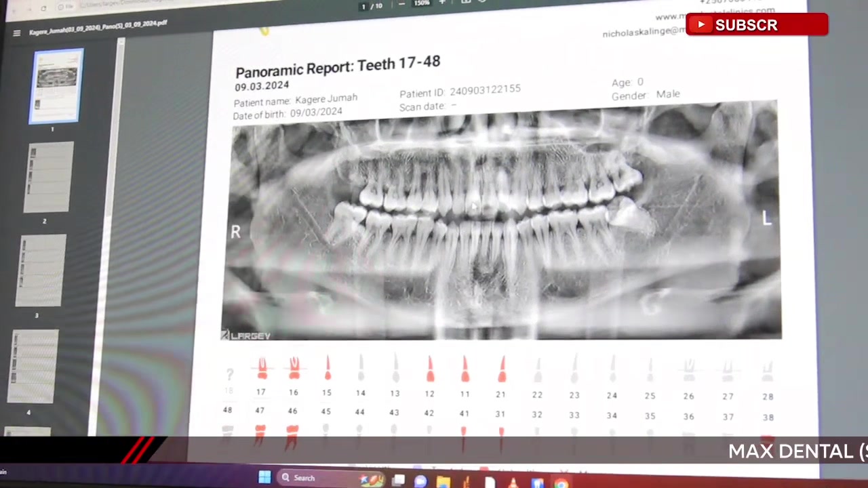Screen dimensions: 868x488
Task: Click the red tooth icon above 17
Action: click(262, 369)
